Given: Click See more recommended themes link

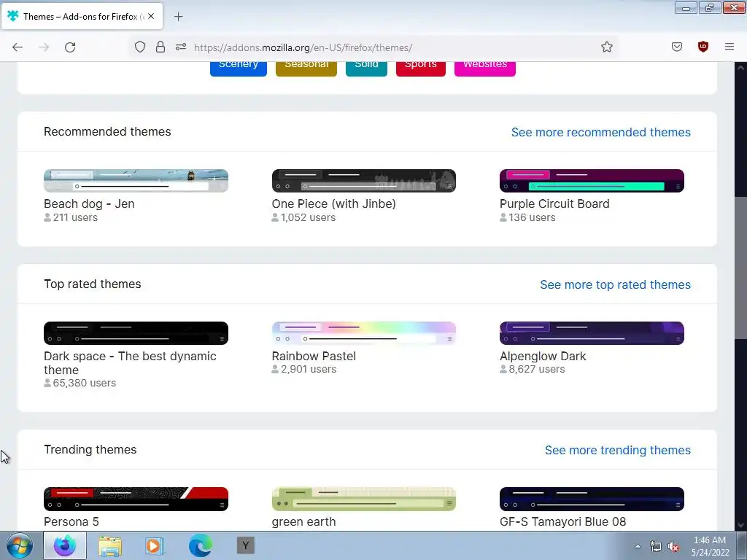Looking at the screenshot, I should pos(601,133).
